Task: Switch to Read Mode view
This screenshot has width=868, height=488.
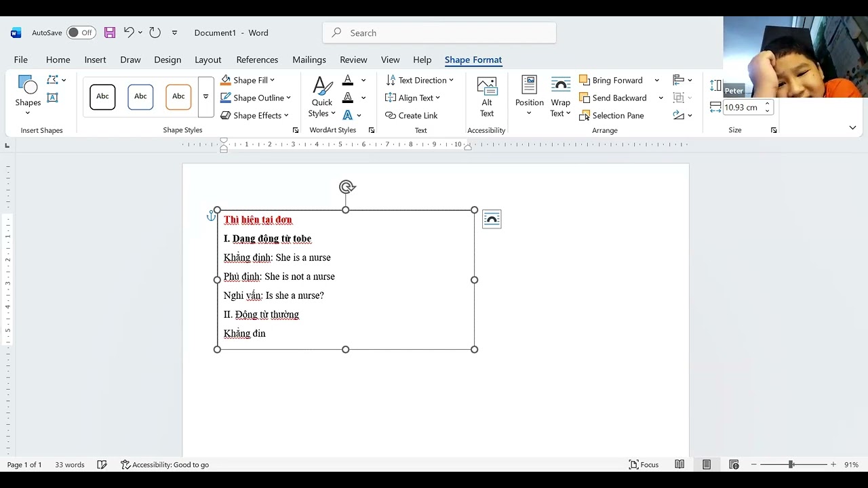Action: click(679, 464)
